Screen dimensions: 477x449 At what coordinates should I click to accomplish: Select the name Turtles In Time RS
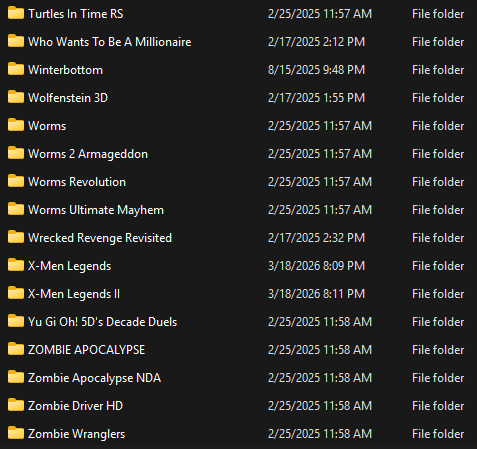point(76,14)
